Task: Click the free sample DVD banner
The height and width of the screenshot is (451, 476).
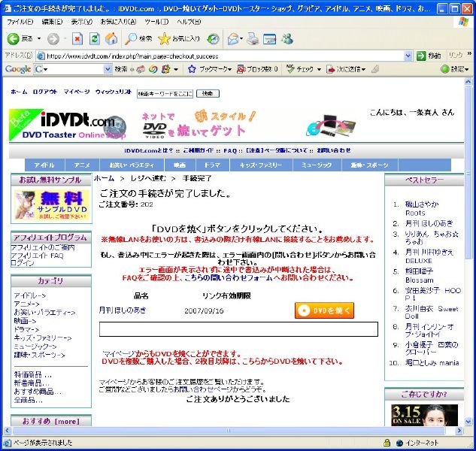Action: (x=51, y=205)
